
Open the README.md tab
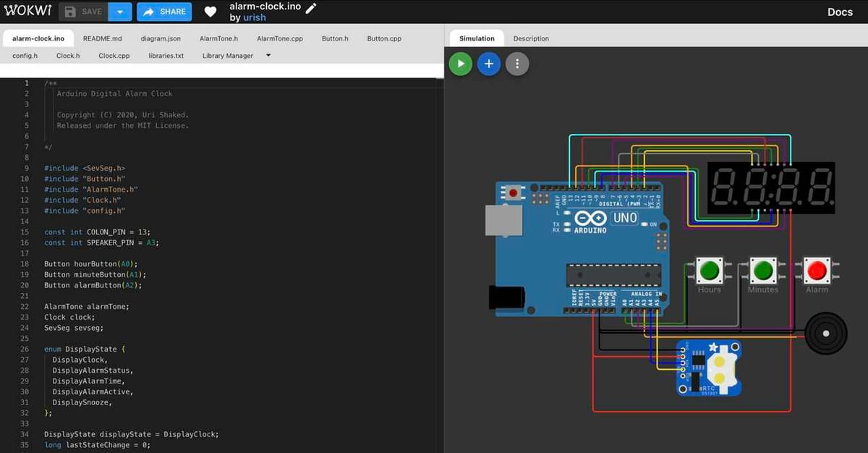click(102, 38)
